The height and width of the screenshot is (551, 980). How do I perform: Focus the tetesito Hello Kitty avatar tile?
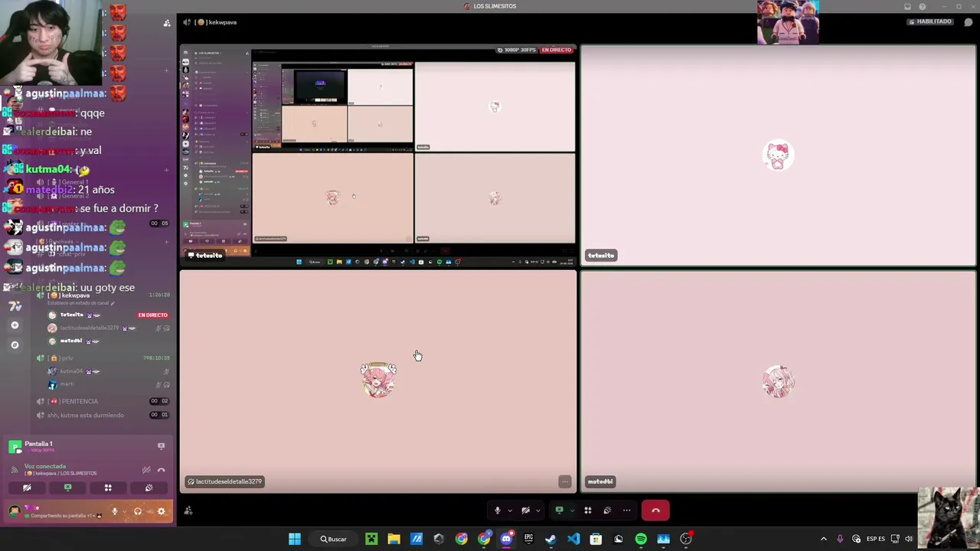[778, 155]
